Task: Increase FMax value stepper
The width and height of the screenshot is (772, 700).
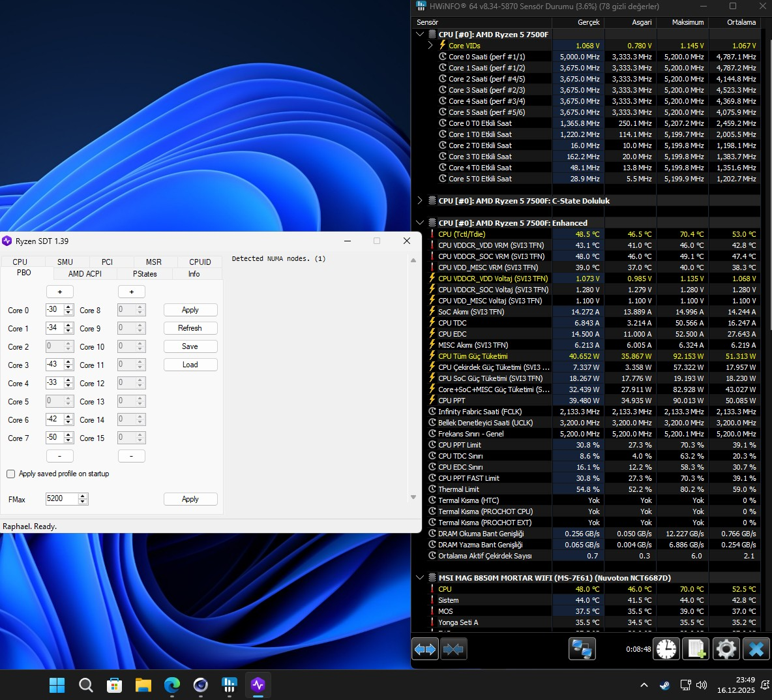Action: point(83,496)
